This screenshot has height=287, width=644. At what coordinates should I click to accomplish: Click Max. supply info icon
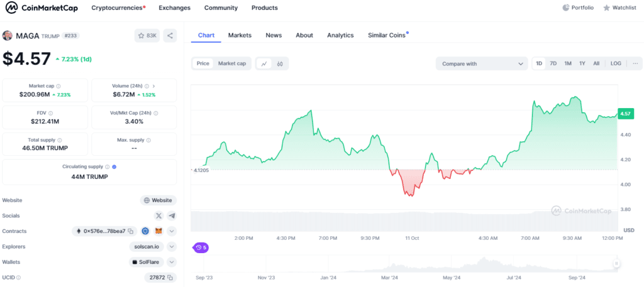point(148,140)
